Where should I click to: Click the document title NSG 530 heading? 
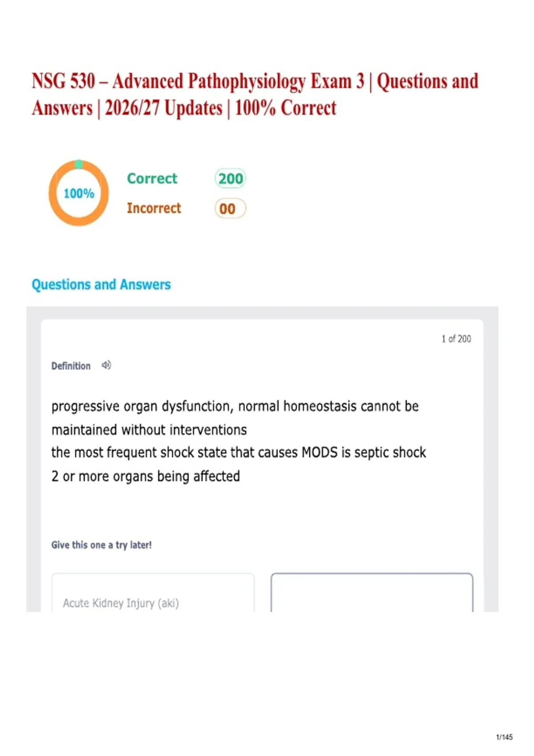[x=255, y=94]
